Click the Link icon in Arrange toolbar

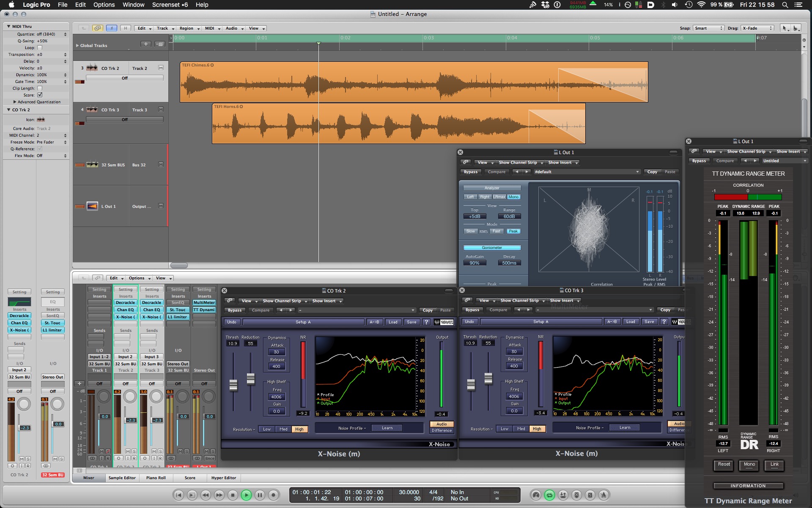(x=98, y=28)
